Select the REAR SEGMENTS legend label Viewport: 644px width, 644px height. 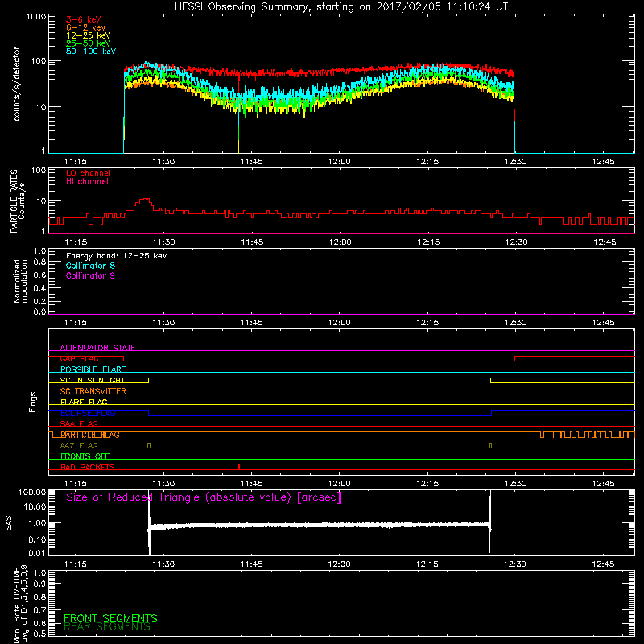pyautogui.click(x=107, y=627)
